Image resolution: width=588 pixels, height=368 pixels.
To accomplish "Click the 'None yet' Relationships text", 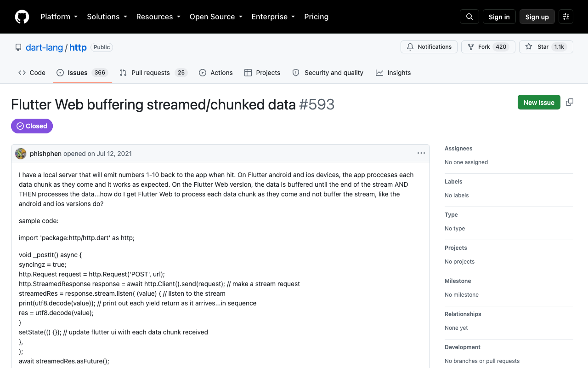I will coord(456,328).
